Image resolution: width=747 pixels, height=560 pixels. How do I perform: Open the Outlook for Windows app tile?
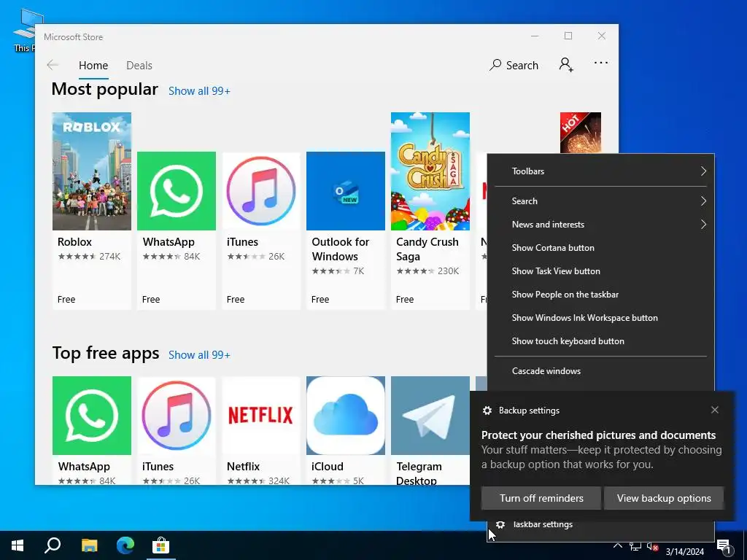[x=345, y=230]
